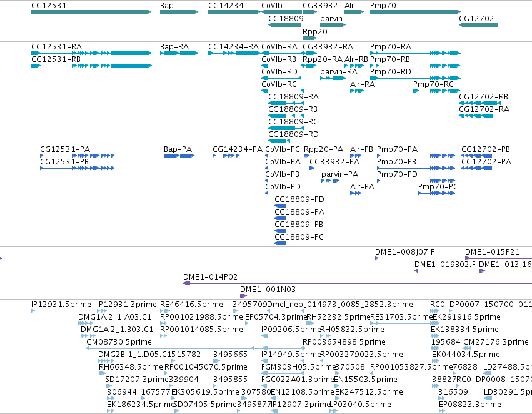Select the Pmp70-RC transcript label

433,84
